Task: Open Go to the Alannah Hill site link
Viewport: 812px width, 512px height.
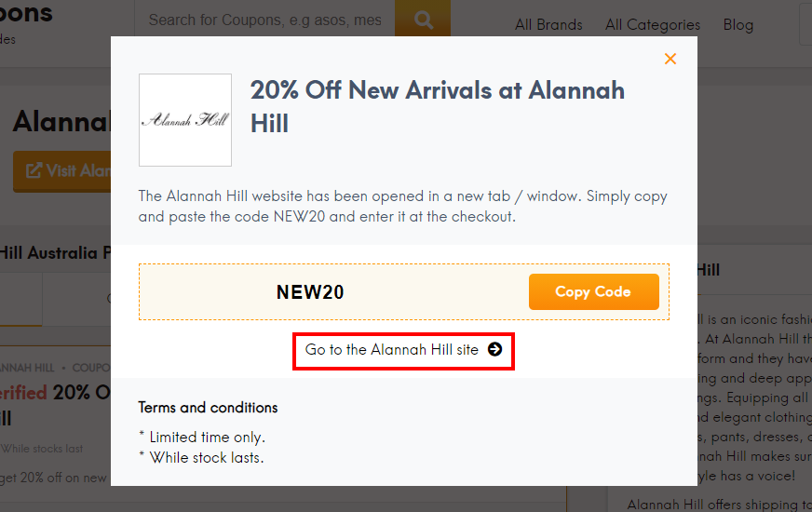Action: [x=403, y=350]
